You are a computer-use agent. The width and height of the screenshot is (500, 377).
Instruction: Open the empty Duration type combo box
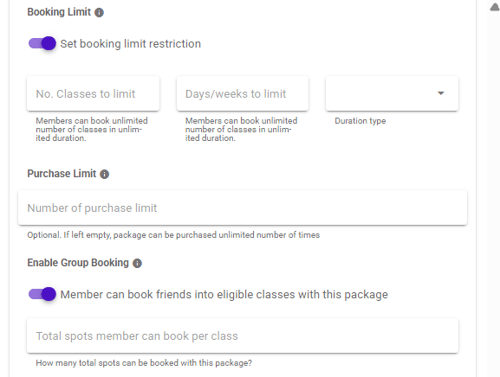point(392,94)
